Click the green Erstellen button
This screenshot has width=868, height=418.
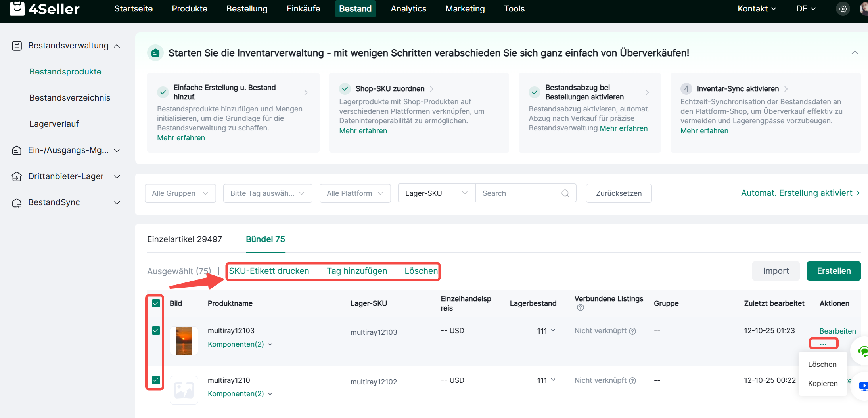coord(834,271)
